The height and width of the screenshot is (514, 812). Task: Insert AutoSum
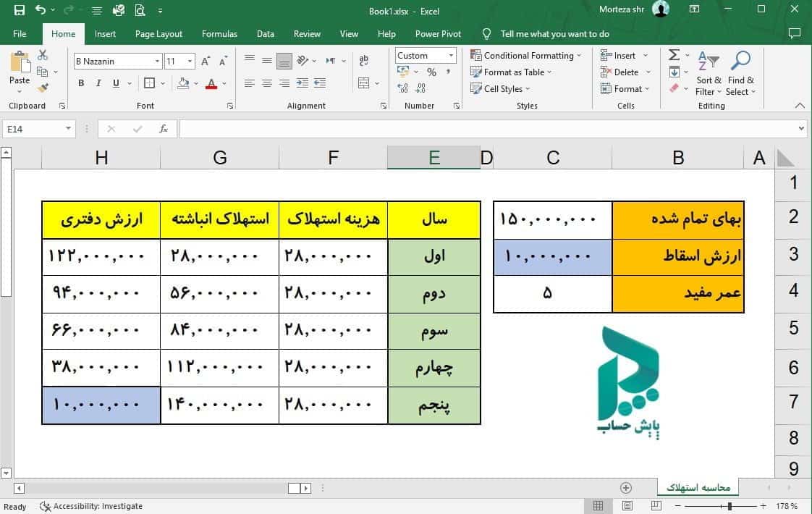click(674, 55)
